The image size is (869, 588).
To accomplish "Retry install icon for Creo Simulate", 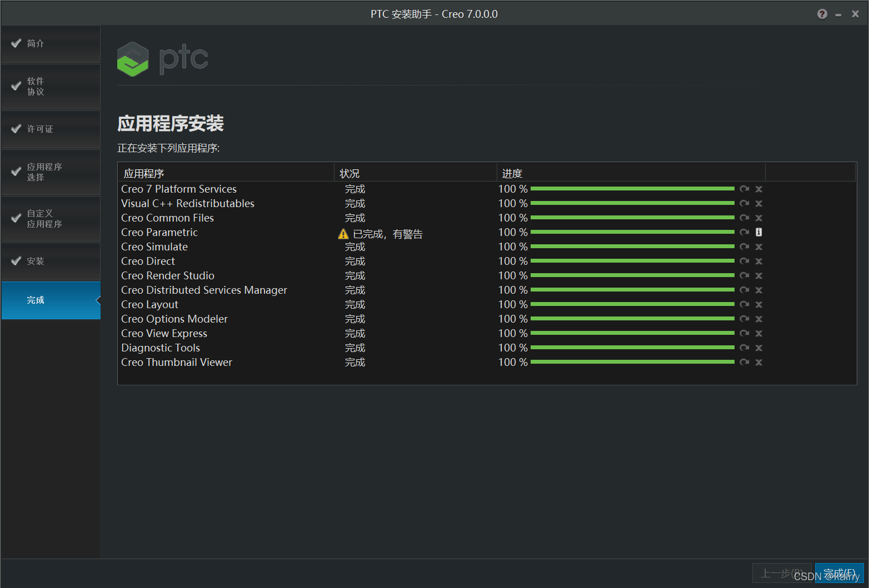I will click(x=745, y=247).
